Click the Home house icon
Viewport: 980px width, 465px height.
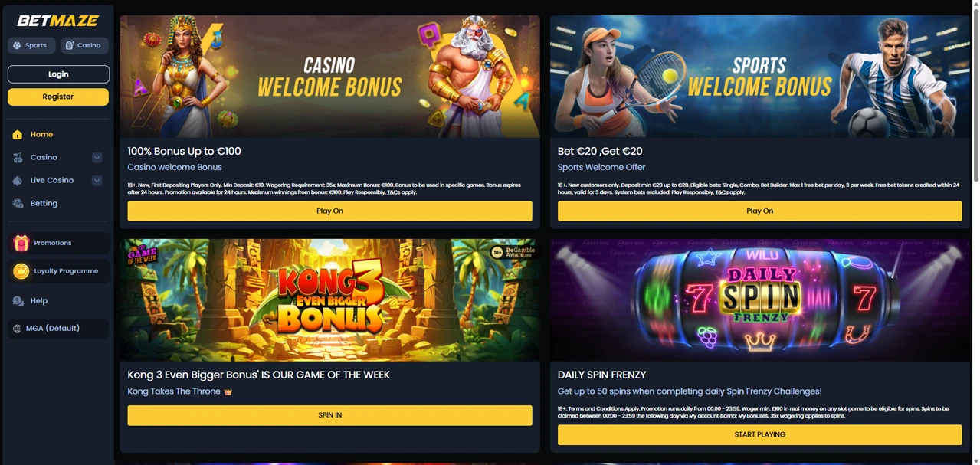pos(18,134)
